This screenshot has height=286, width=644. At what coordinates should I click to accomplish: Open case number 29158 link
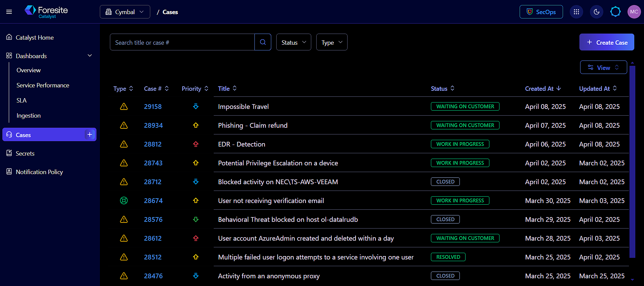[x=153, y=107]
